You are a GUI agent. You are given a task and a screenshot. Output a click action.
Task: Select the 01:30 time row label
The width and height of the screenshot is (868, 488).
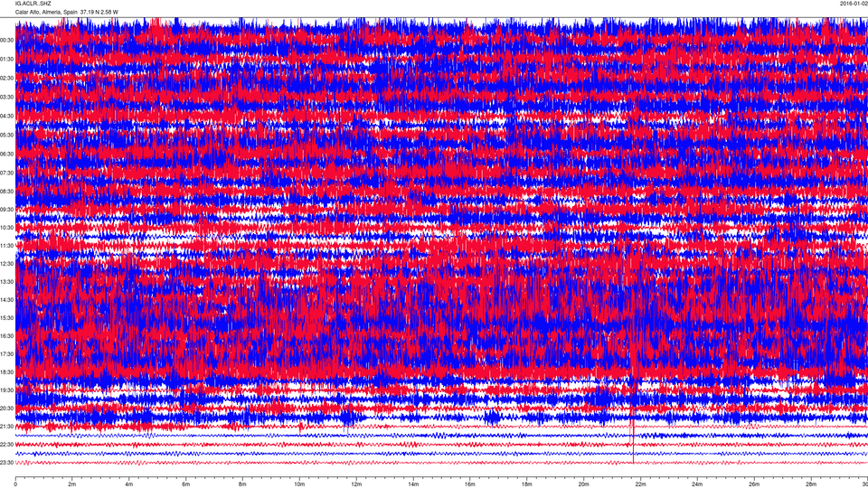click(6, 60)
